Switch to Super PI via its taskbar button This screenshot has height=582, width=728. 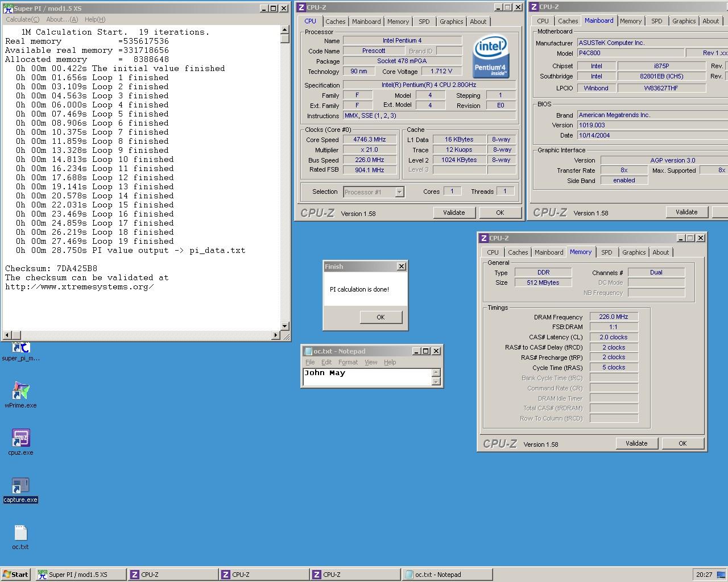pos(80,575)
